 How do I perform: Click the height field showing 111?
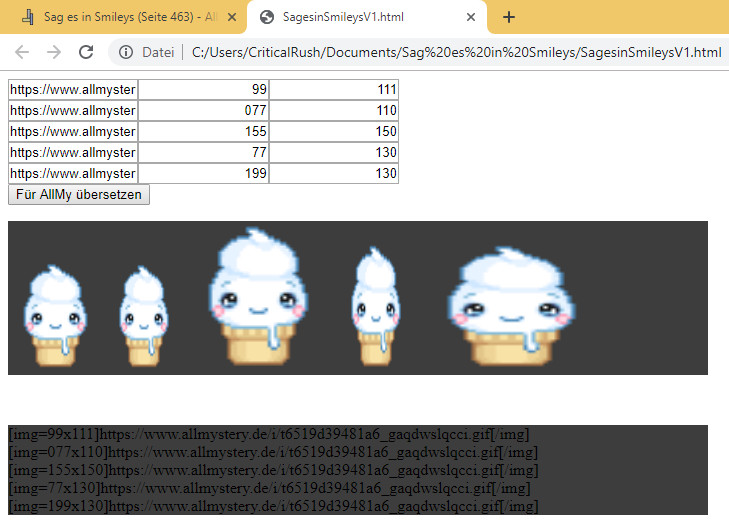click(x=334, y=89)
